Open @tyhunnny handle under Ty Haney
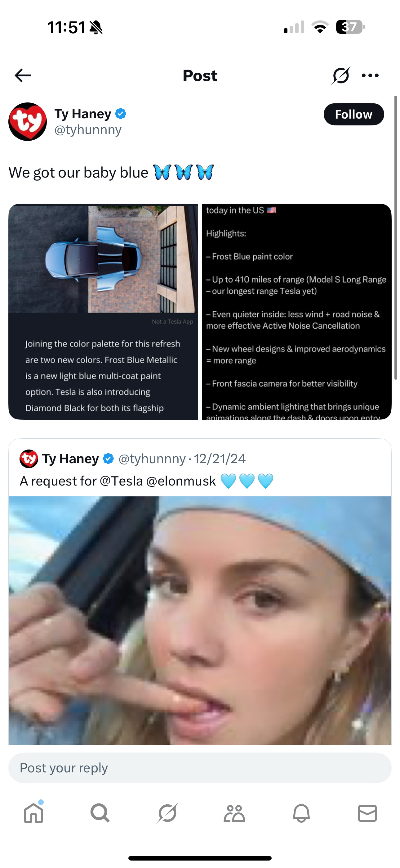Viewport: 400px width, 868px height. pyautogui.click(x=88, y=130)
